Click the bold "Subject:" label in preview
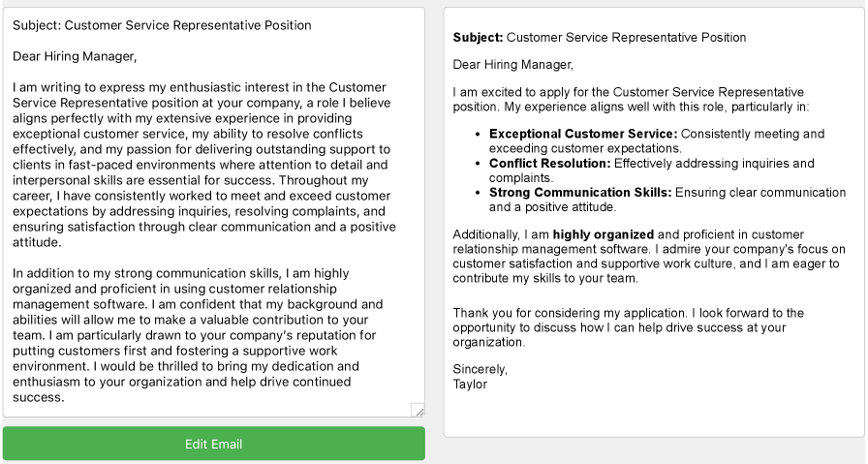This screenshot has height=464, width=868. (x=479, y=38)
